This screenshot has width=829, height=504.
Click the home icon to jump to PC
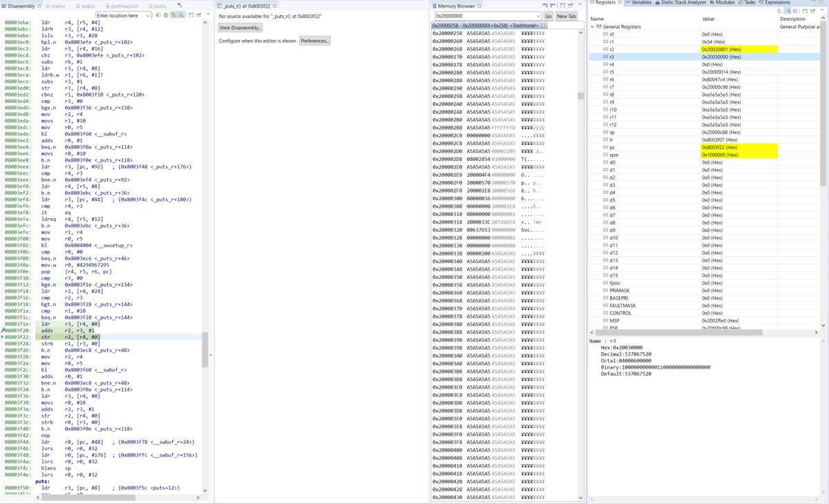click(166, 14)
